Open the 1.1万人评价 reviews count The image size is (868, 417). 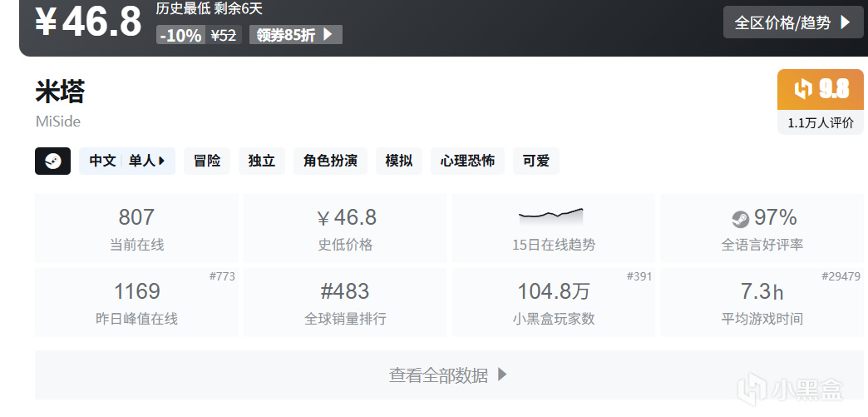pyautogui.click(x=821, y=123)
